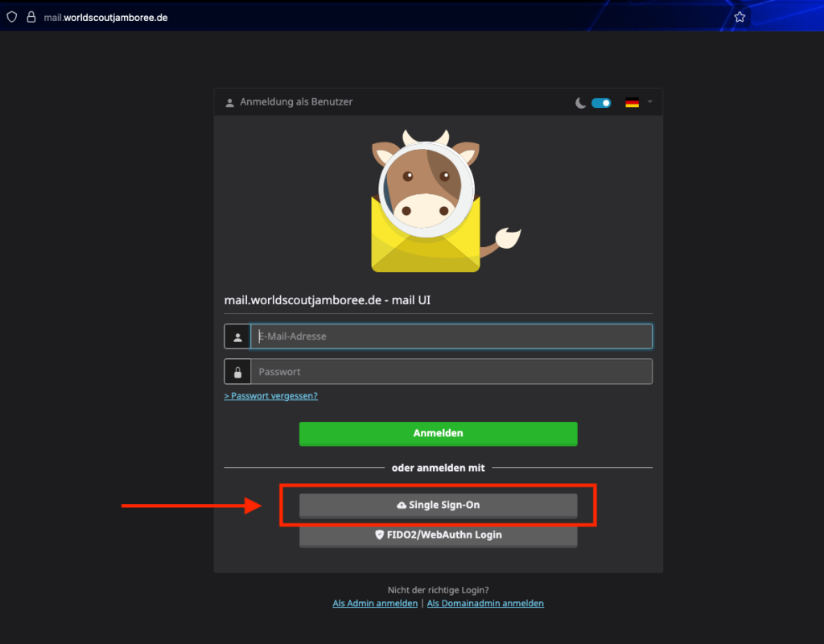Toggle the dark mode switch

tap(601, 103)
